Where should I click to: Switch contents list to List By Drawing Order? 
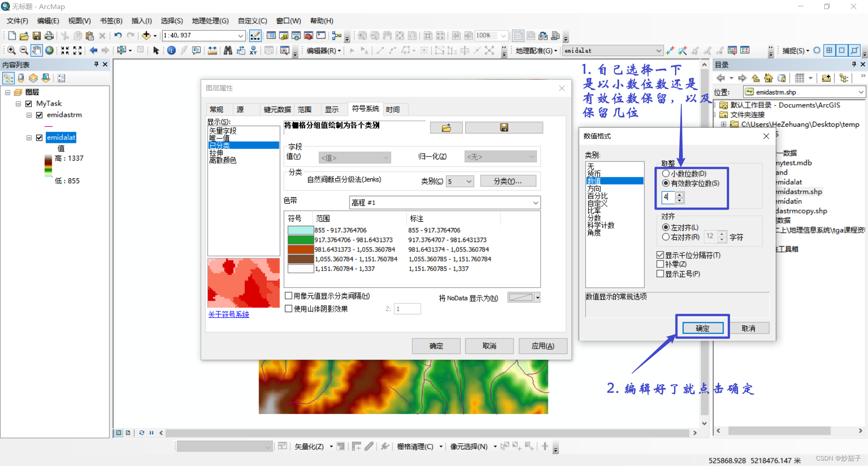pyautogui.click(x=9, y=78)
